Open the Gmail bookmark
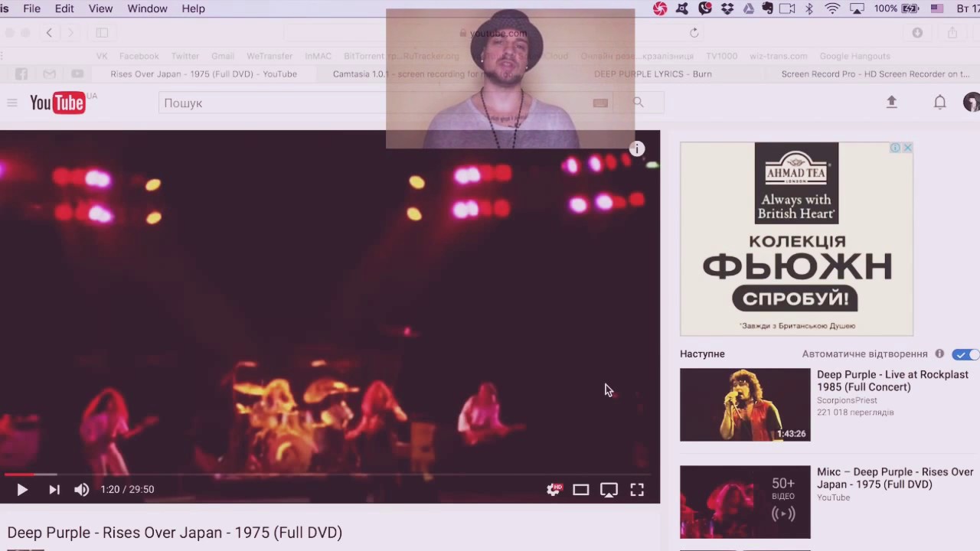This screenshot has width=980, height=551. point(223,56)
